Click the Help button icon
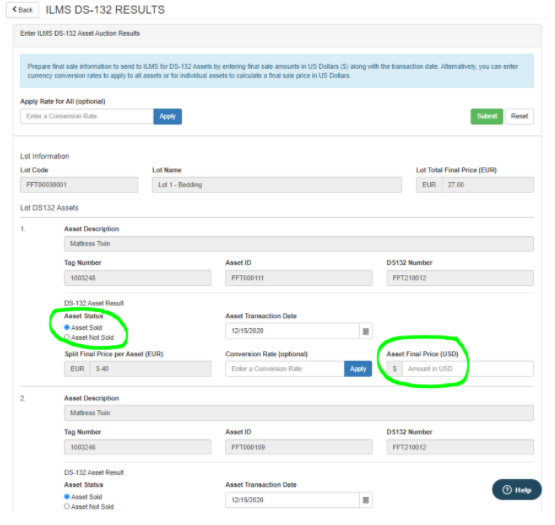 pos(507,490)
